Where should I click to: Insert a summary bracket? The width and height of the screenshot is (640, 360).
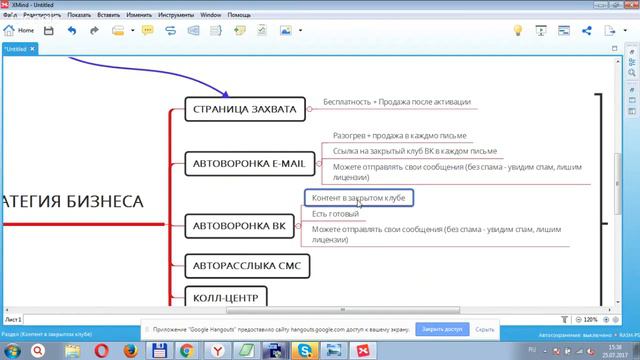216,30
